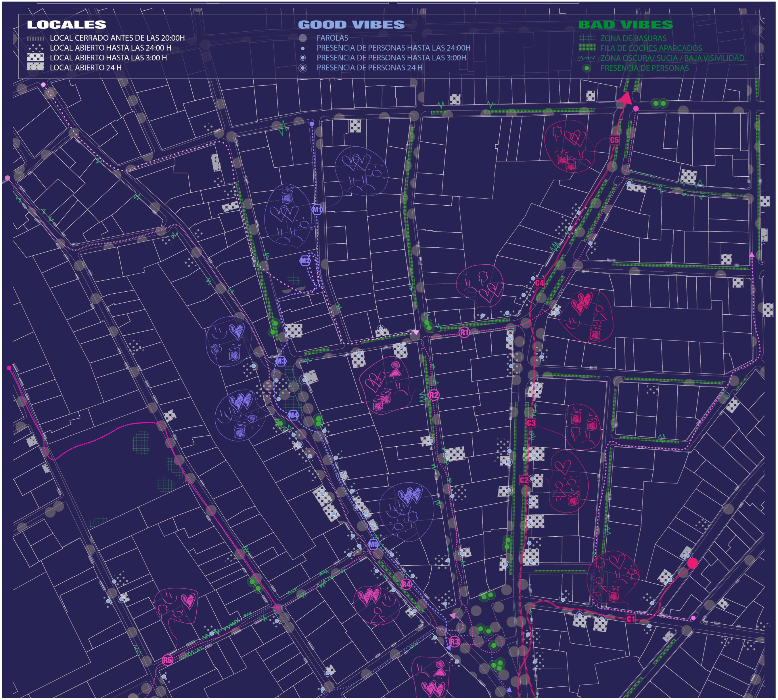Click the C3 square route marker
This screenshot has height=700, width=778.
(531, 423)
